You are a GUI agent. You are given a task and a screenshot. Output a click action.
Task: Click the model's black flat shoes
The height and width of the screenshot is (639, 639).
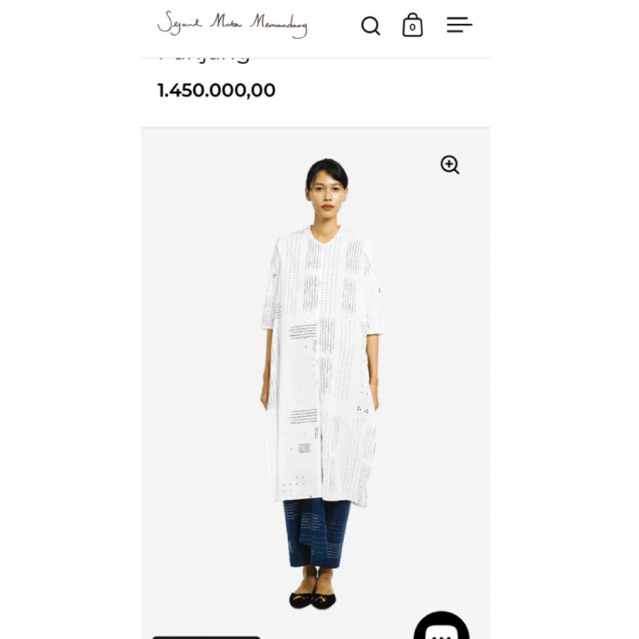click(x=313, y=600)
